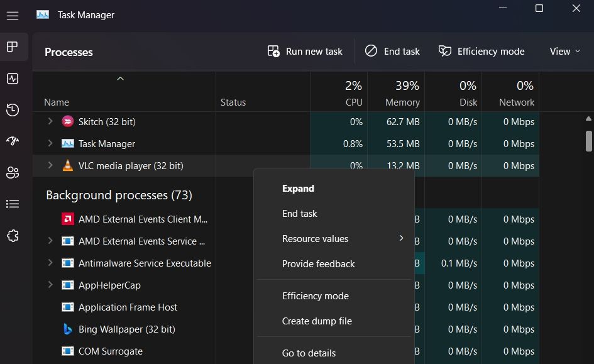Open the Resource values submenu
This screenshot has height=364, width=594.
pyautogui.click(x=334, y=239)
